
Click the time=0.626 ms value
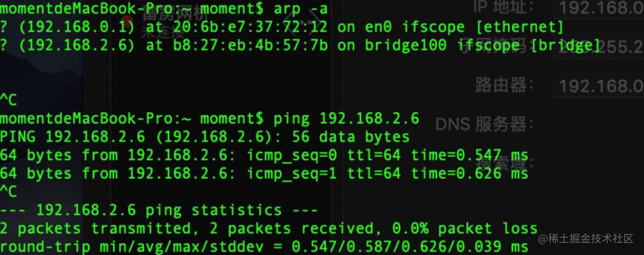pyautogui.click(x=469, y=173)
